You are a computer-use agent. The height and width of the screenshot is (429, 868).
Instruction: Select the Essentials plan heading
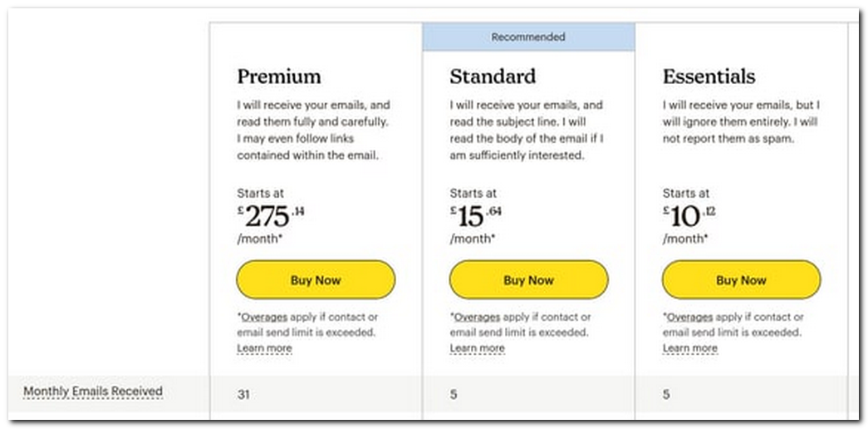click(x=709, y=76)
